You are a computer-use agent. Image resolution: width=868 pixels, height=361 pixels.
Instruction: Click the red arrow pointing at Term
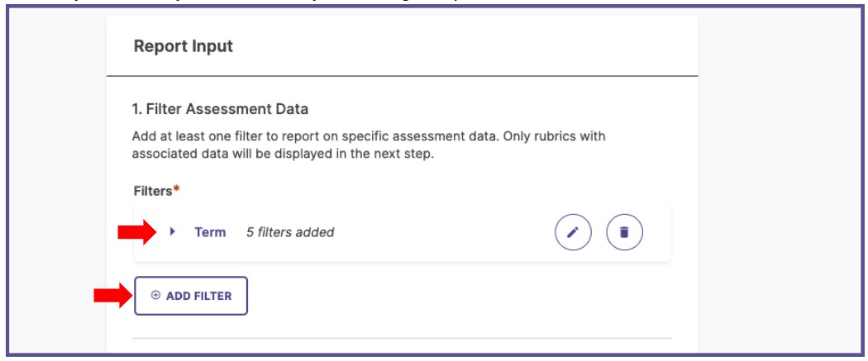138,231
